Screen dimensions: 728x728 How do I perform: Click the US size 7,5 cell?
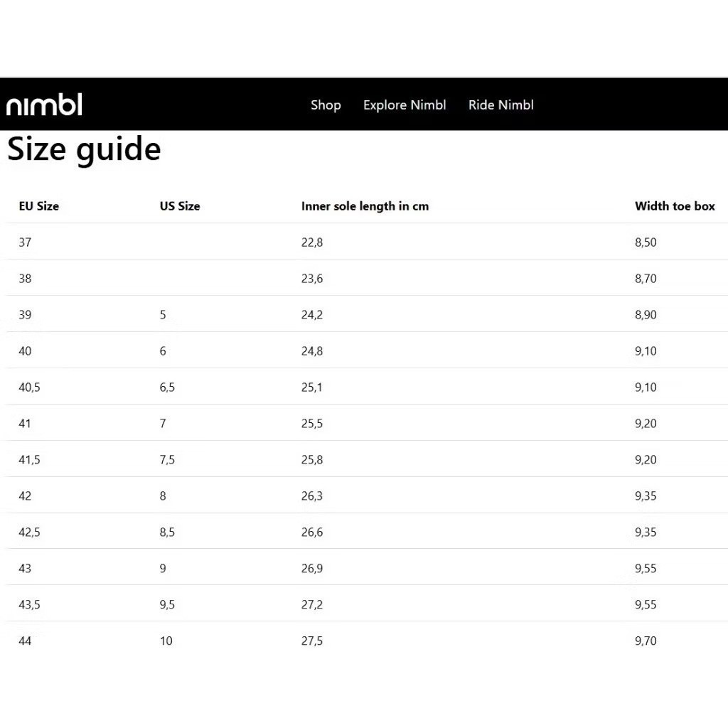(167, 460)
